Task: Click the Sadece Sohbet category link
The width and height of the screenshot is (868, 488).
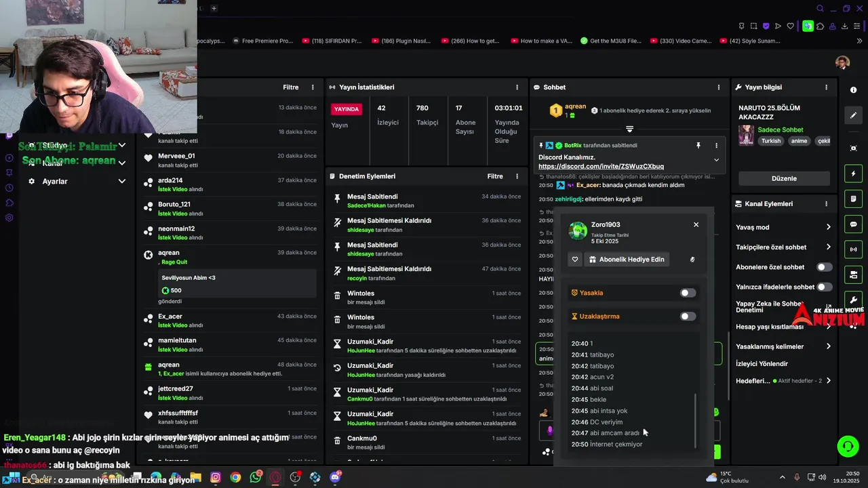Action: 782,129
